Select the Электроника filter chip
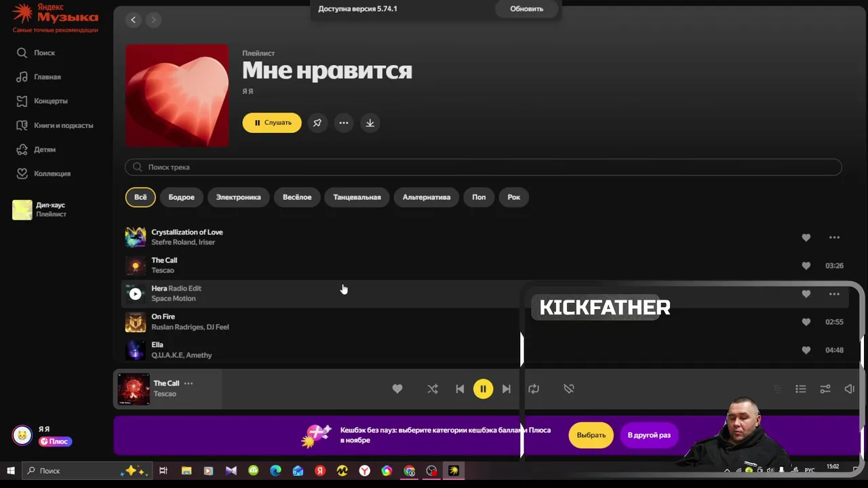The width and height of the screenshot is (868, 488). [238, 197]
